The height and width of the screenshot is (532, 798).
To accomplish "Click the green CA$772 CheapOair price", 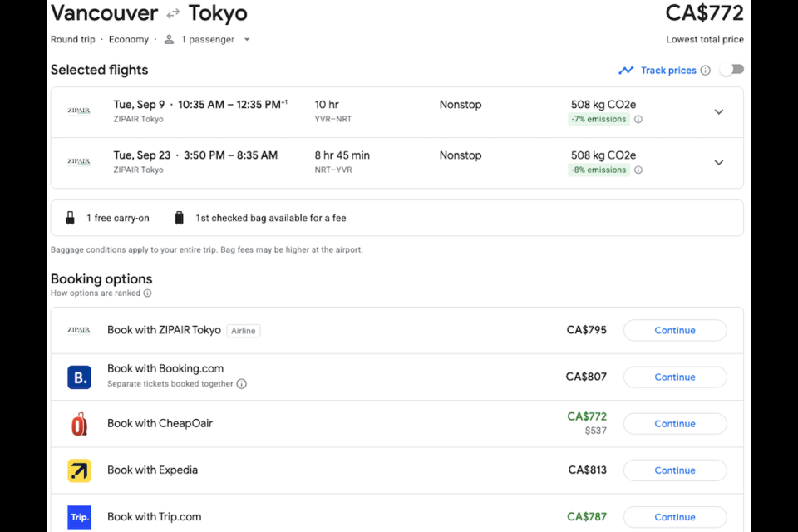I will [x=587, y=416].
